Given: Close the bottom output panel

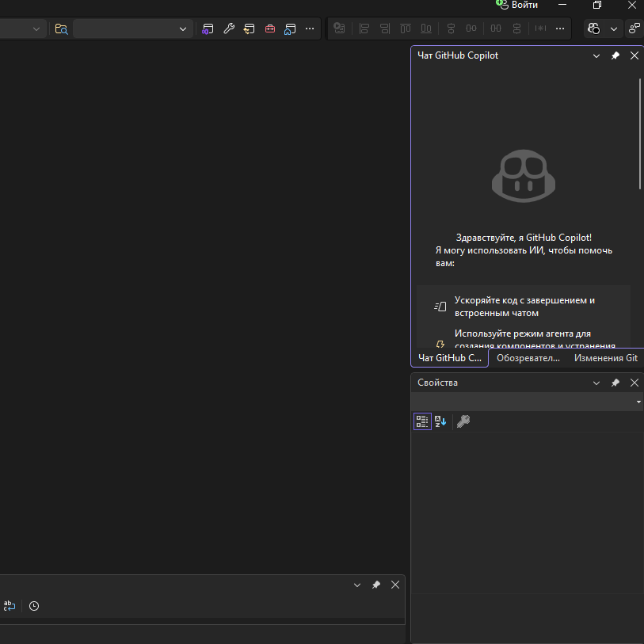Looking at the screenshot, I should (395, 585).
